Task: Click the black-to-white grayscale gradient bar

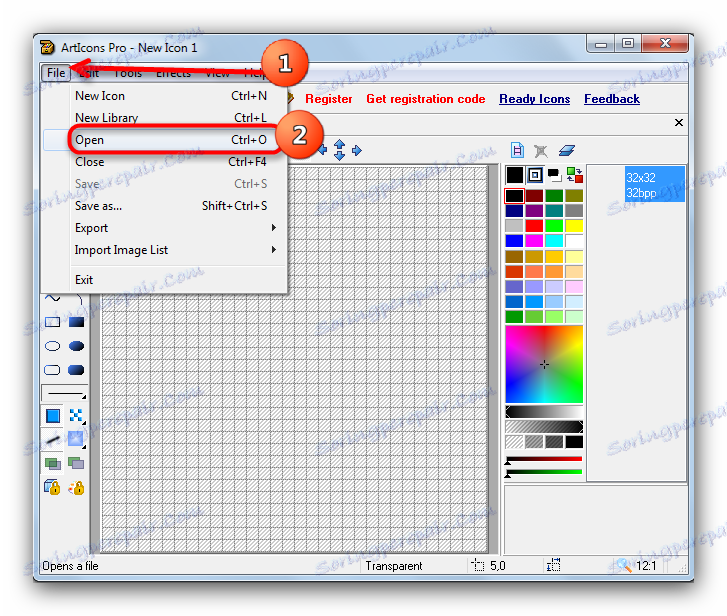Action: click(544, 412)
